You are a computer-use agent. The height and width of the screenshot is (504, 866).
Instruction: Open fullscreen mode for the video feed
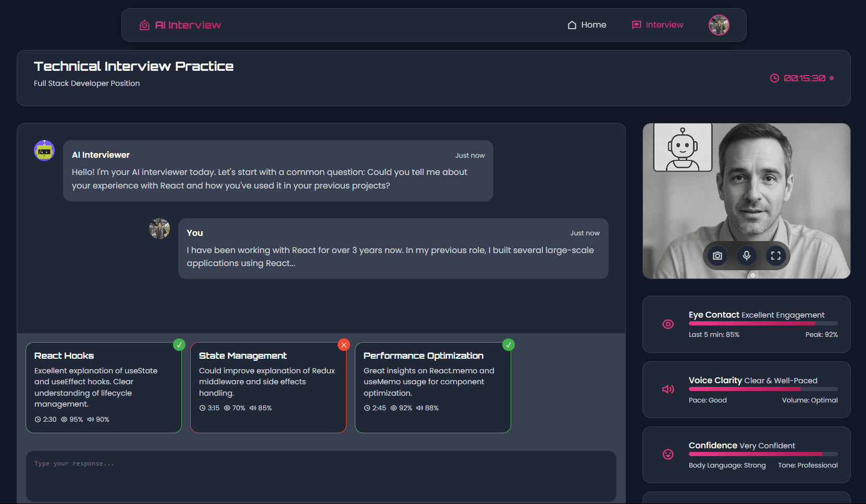[x=776, y=256]
